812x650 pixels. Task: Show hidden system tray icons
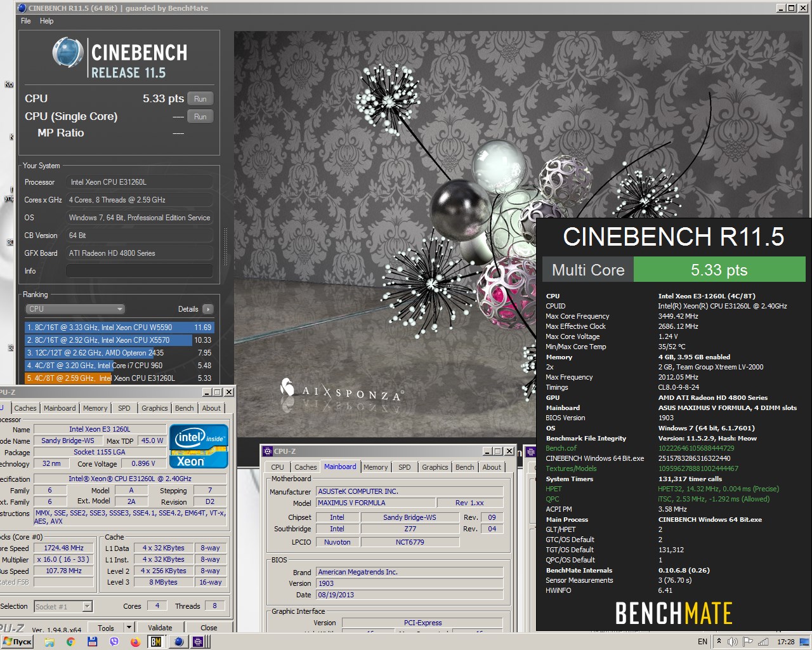click(719, 642)
